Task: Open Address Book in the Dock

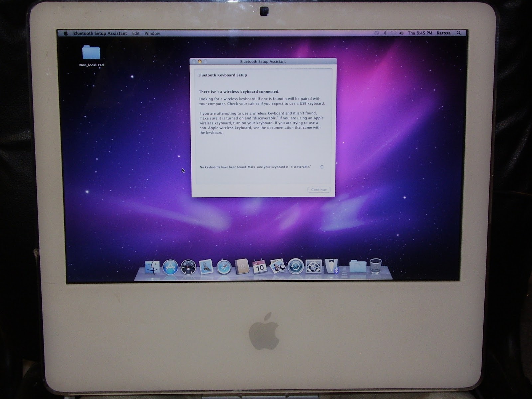Action: [x=242, y=267]
